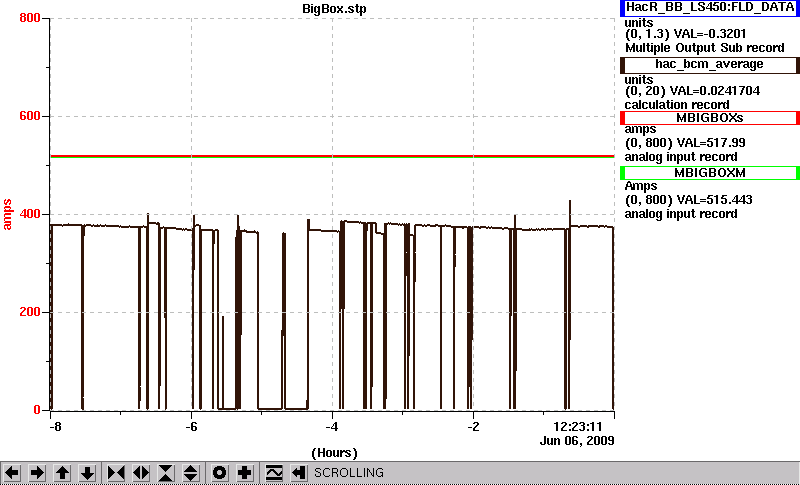
Task: Click 'analog input record' under MBIGBOXs
Action: (x=681, y=157)
